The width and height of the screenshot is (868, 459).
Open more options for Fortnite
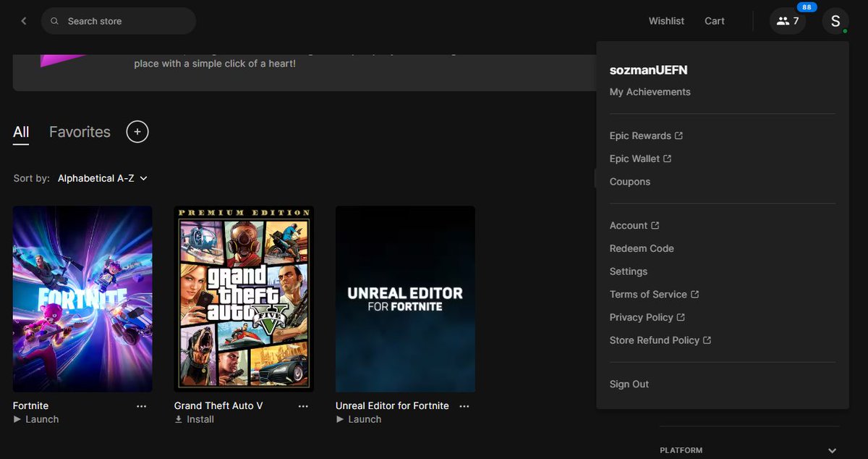click(142, 406)
